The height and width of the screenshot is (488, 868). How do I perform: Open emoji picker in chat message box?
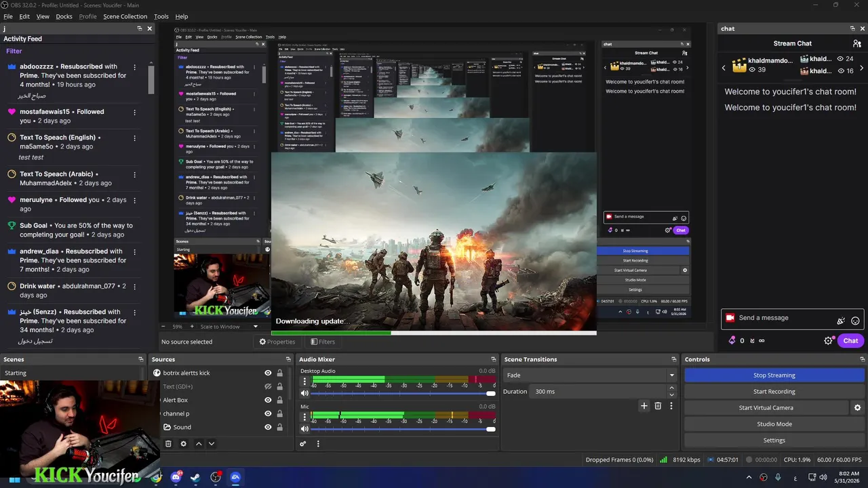tap(855, 321)
